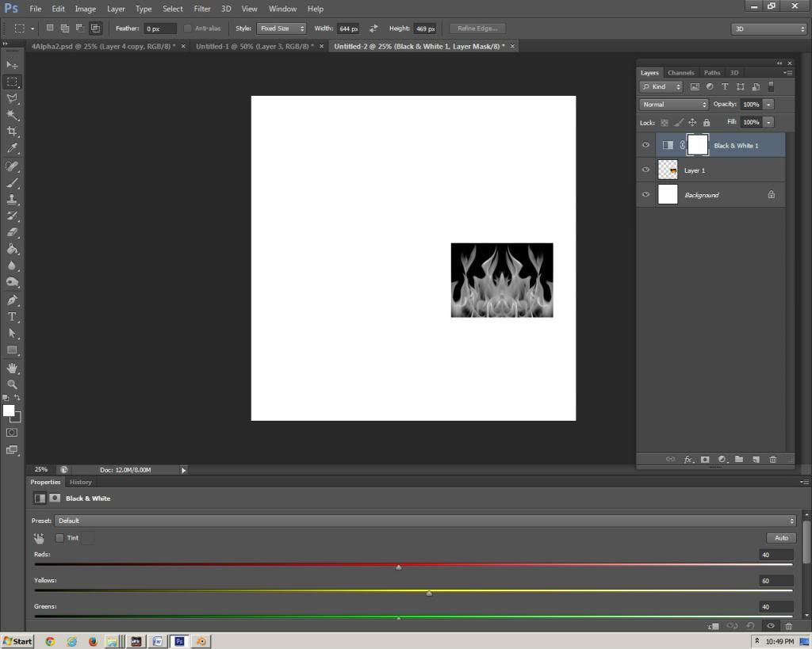Select the Pen tool
The width and height of the screenshot is (812, 649).
12,300
